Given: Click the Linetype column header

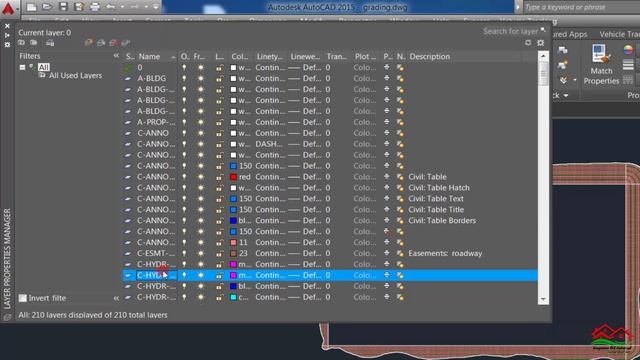Looking at the screenshot, I should pos(270,56).
